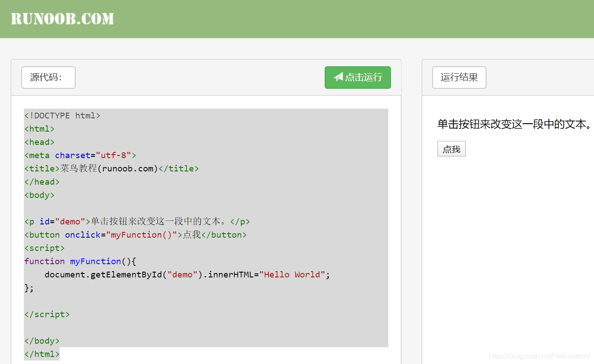Click the result text 单击按钮来改变这一段中的文本。
Screen dimensions: 594x364
point(514,124)
